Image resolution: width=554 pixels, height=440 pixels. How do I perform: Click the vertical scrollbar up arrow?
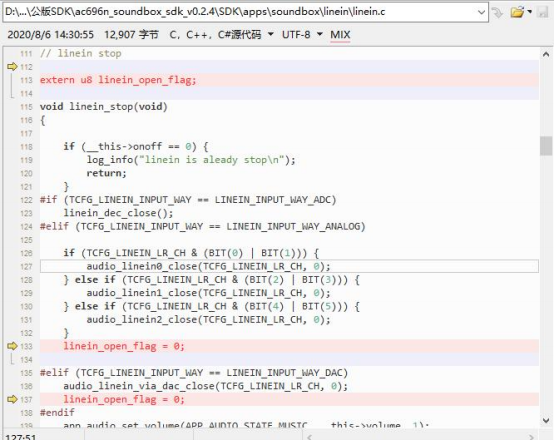coord(546,54)
